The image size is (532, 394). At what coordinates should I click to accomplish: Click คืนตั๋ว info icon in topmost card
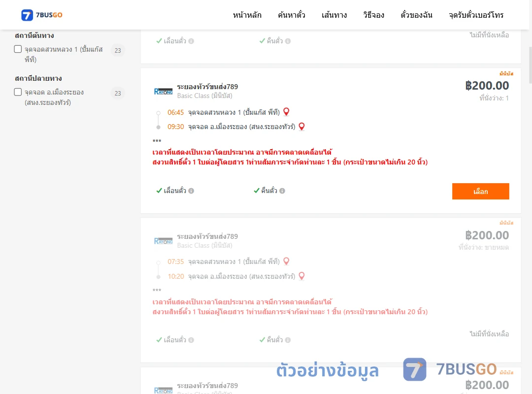click(x=288, y=41)
